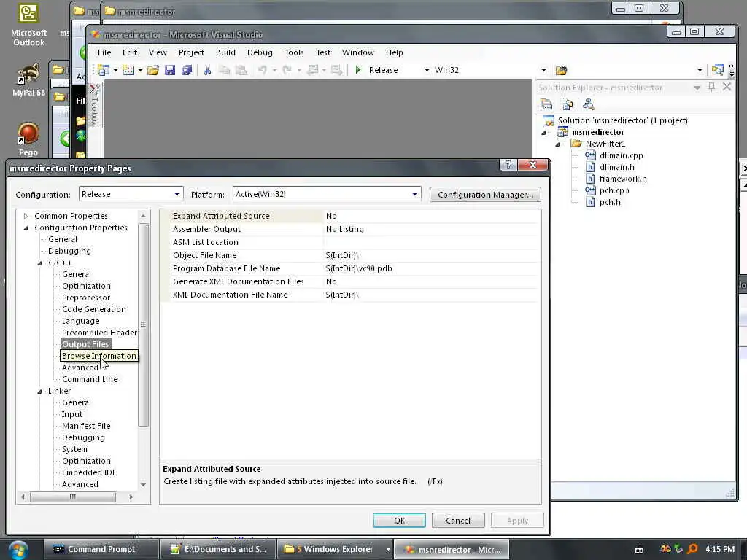Open the Build menu
The height and width of the screenshot is (560, 747).
(225, 52)
